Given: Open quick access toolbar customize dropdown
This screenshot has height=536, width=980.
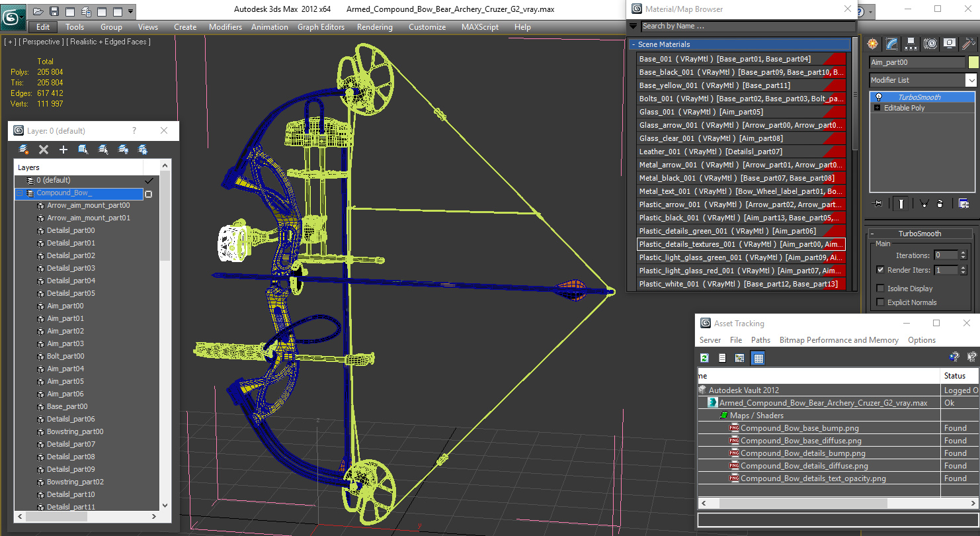Looking at the screenshot, I should coord(130,11).
